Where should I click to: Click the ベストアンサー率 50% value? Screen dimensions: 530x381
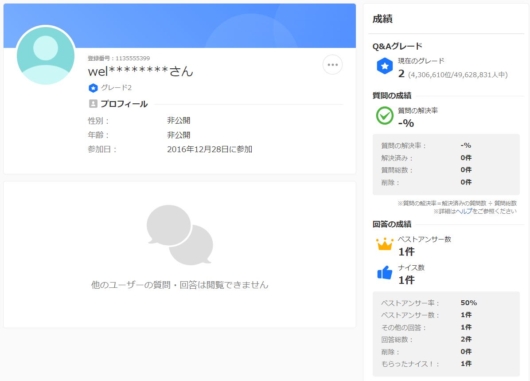[x=468, y=303]
